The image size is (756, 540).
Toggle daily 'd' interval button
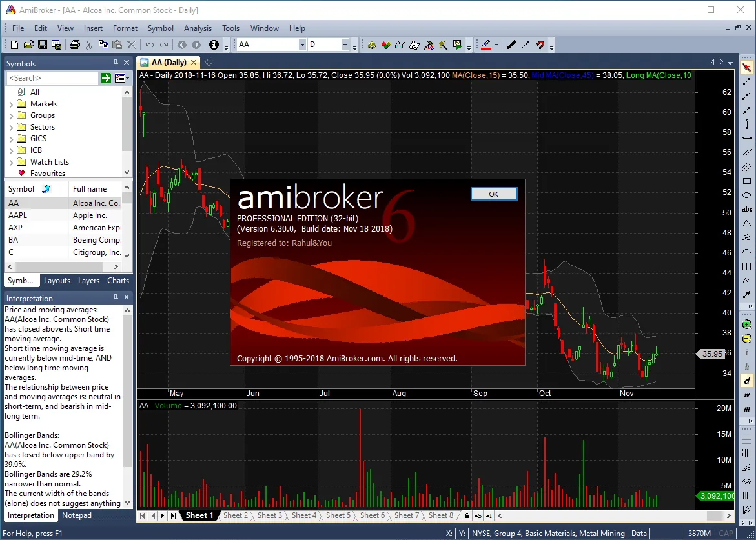[x=747, y=381]
